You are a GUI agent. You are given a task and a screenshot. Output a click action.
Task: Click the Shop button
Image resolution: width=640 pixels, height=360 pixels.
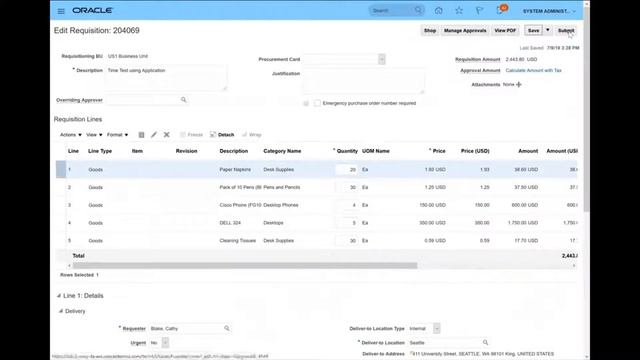[430, 31]
